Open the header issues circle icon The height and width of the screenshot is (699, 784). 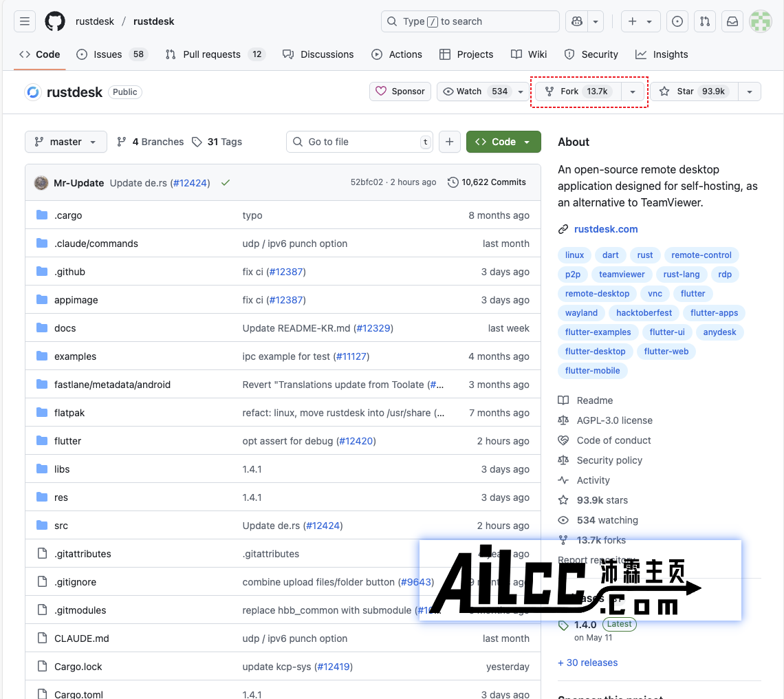(677, 21)
